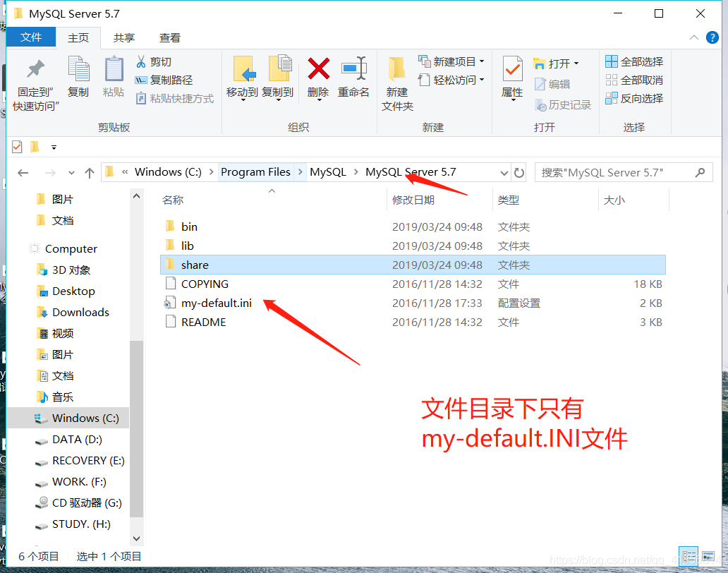This screenshot has height=573, width=728.
Task: Sort by Size (大小) column header
Action: point(614,200)
